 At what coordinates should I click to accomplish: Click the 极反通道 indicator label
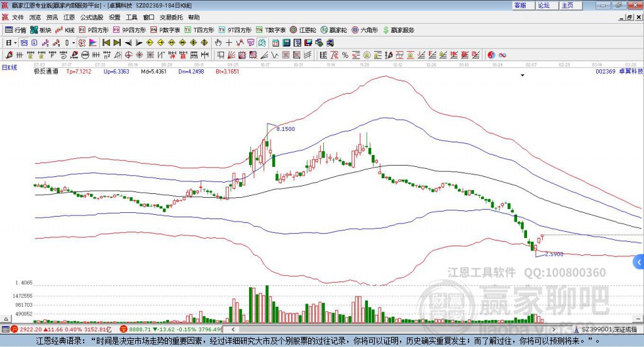(46, 71)
